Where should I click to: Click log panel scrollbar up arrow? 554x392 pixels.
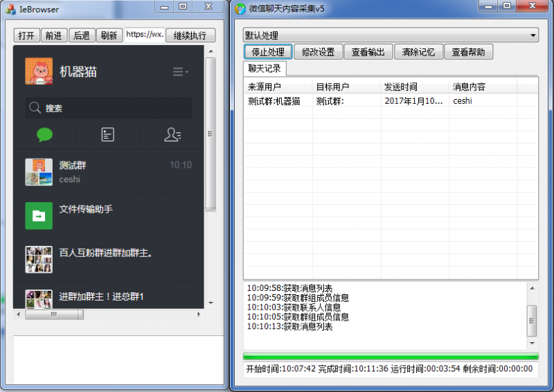pos(532,288)
